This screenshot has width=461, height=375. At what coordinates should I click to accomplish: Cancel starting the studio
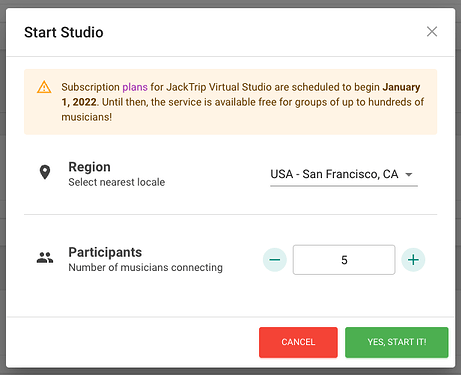(x=298, y=342)
